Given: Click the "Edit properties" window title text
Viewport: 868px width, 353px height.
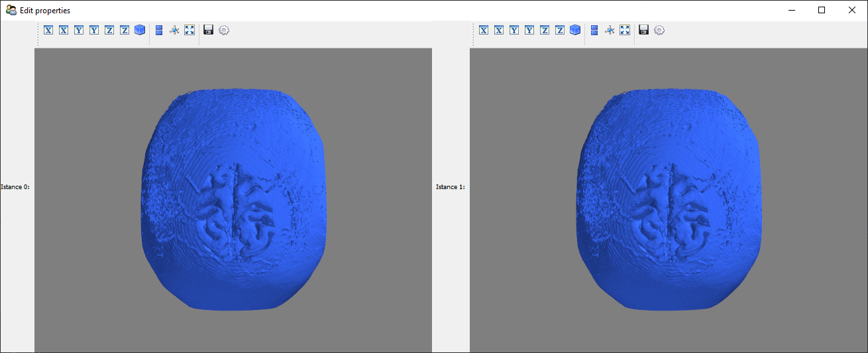Looking at the screenshot, I should click(45, 11).
